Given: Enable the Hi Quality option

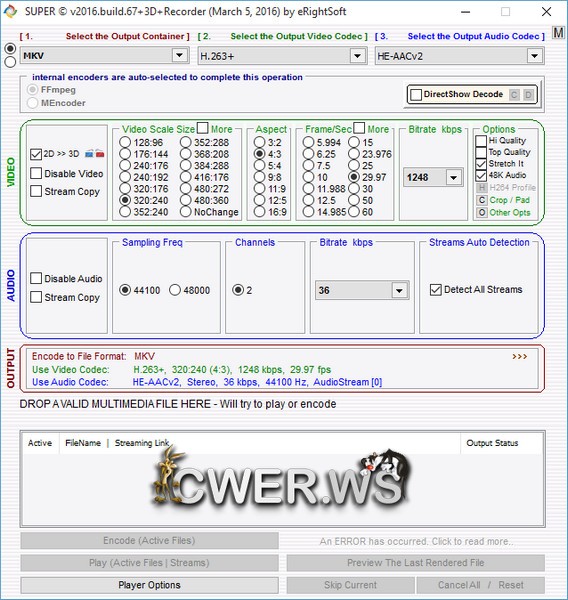Looking at the screenshot, I should coord(481,140).
